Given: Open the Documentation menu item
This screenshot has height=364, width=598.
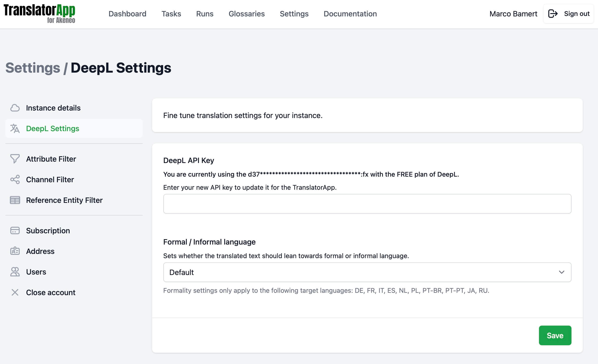Looking at the screenshot, I should pyautogui.click(x=350, y=14).
